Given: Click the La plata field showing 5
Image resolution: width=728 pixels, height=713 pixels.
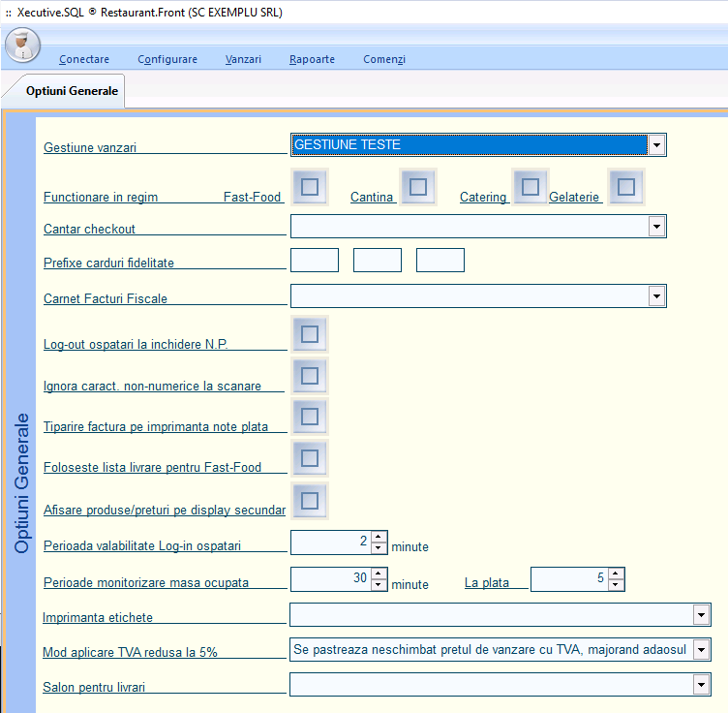Looking at the screenshot, I should [x=569, y=579].
